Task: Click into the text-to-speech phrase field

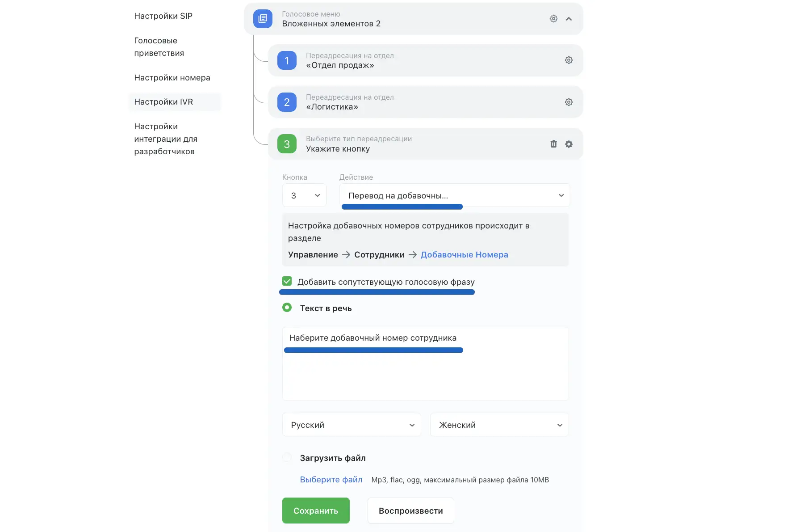Action: tap(425, 371)
